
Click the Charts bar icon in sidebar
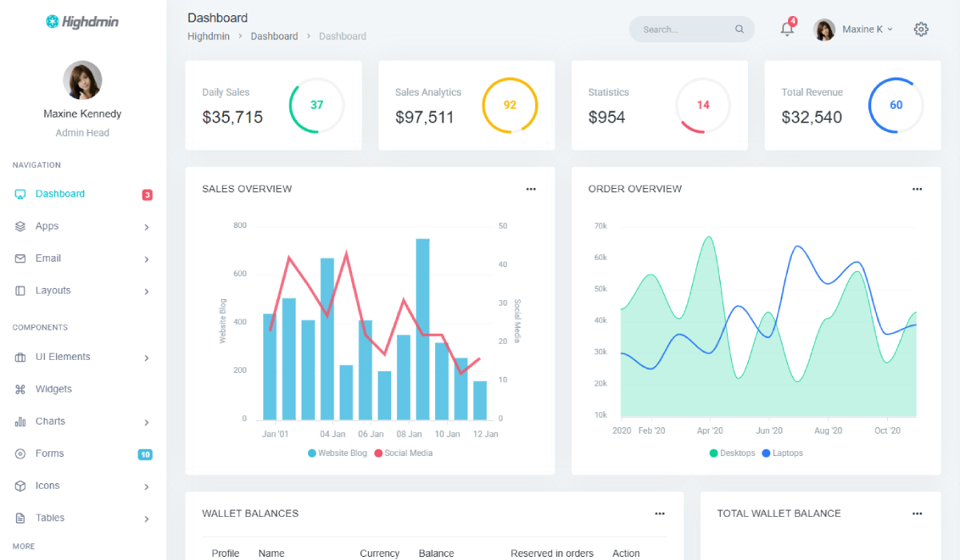21,422
